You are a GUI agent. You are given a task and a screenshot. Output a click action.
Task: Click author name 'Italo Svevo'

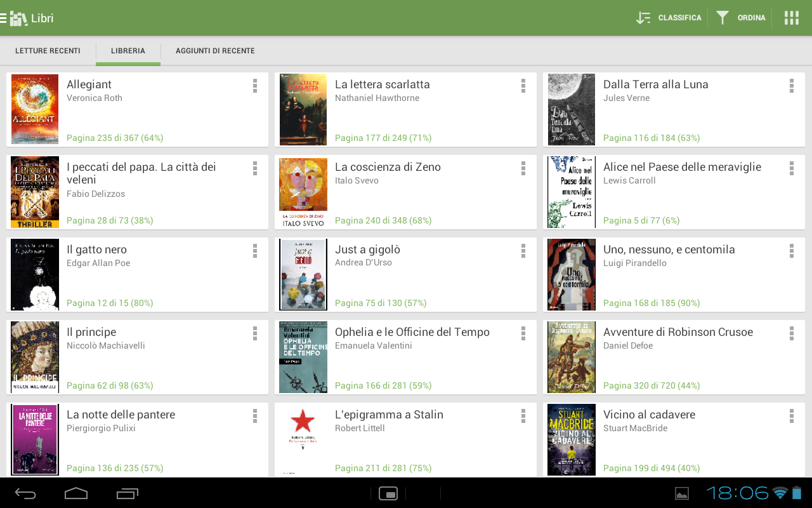(357, 180)
